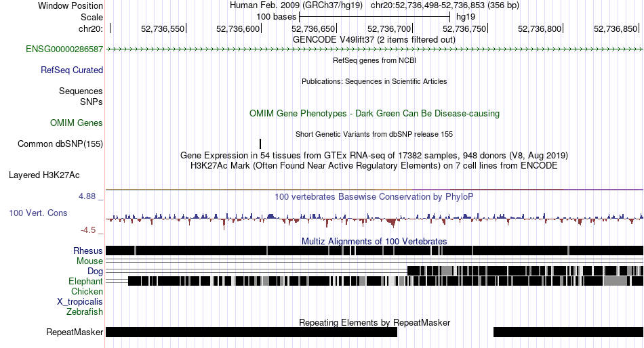Click the Window Position label
644x348 pixels.
71,5
